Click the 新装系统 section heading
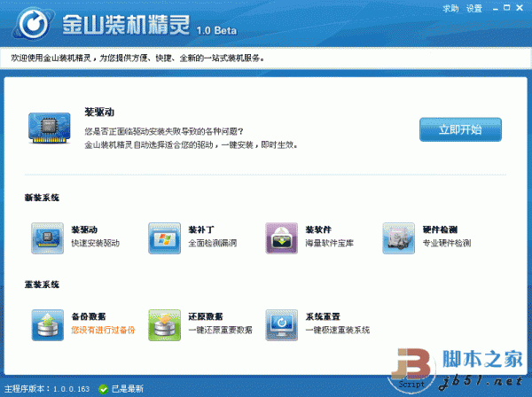 (x=42, y=198)
